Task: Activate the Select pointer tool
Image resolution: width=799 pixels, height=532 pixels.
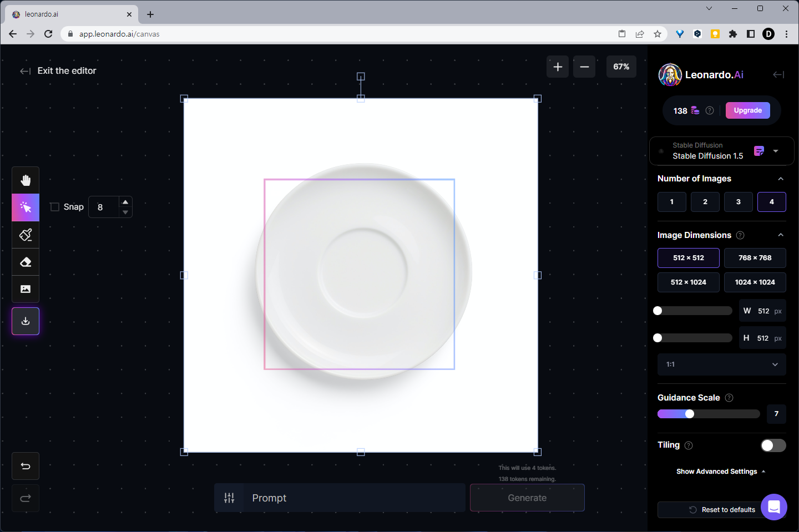Action: [26, 207]
